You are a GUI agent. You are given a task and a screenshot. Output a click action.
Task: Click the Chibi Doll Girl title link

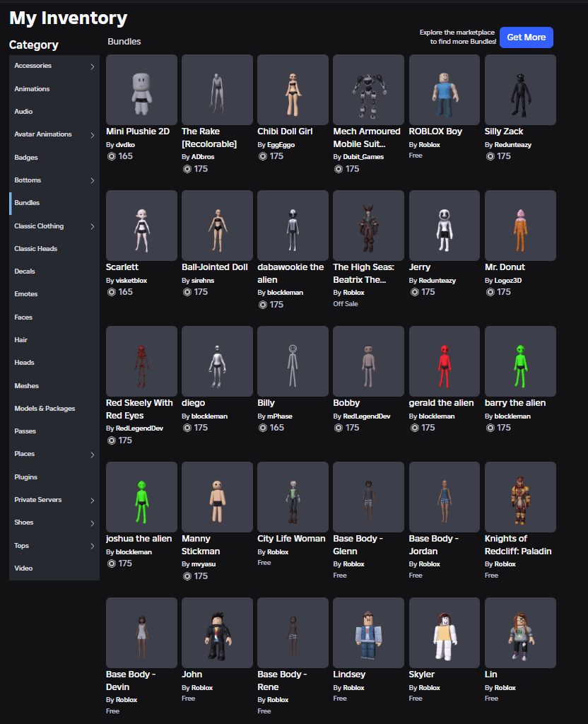(x=285, y=132)
